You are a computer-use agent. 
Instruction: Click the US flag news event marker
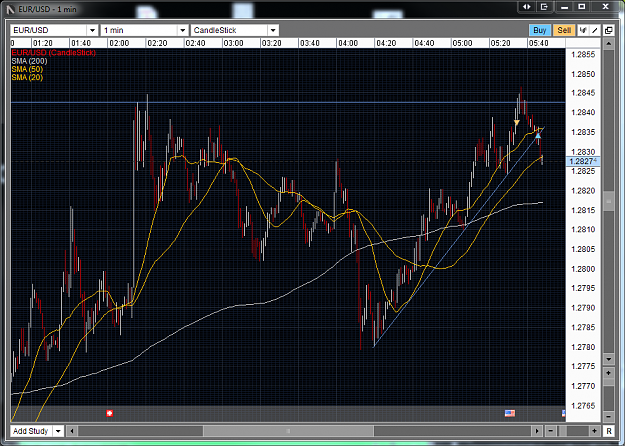[510, 413]
